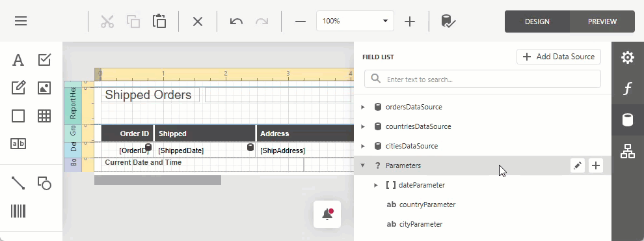
Task: Open the Properties gear panel
Action: coord(628,57)
